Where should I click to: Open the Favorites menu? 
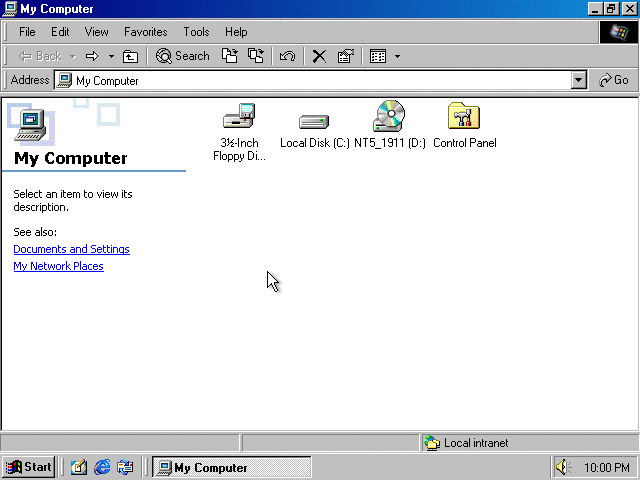point(146,32)
